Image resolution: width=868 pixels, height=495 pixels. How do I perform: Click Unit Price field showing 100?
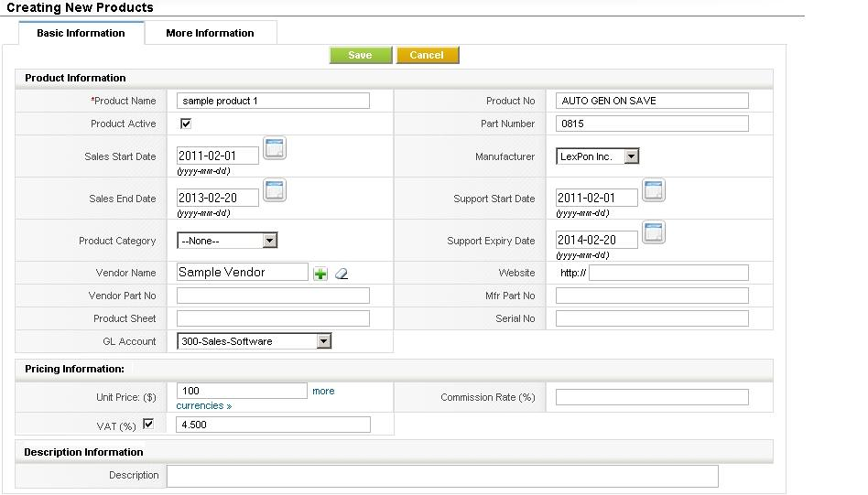pyautogui.click(x=242, y=391)
